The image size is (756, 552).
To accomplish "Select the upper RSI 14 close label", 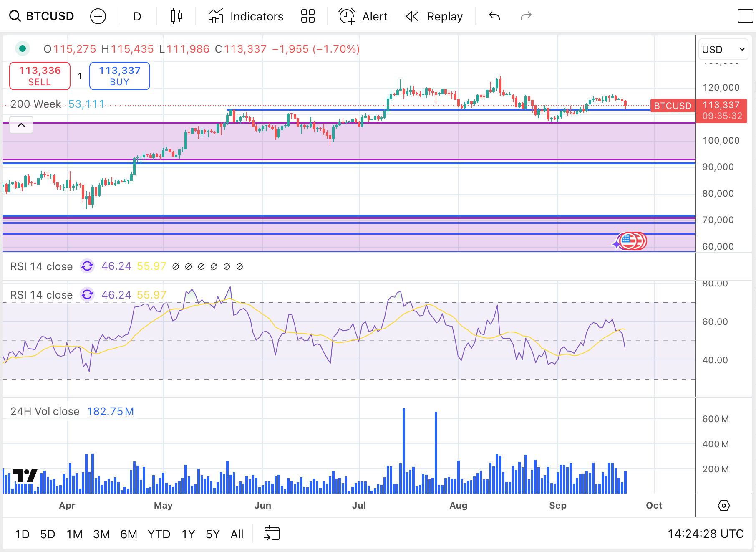I will (x=41, y=266).
